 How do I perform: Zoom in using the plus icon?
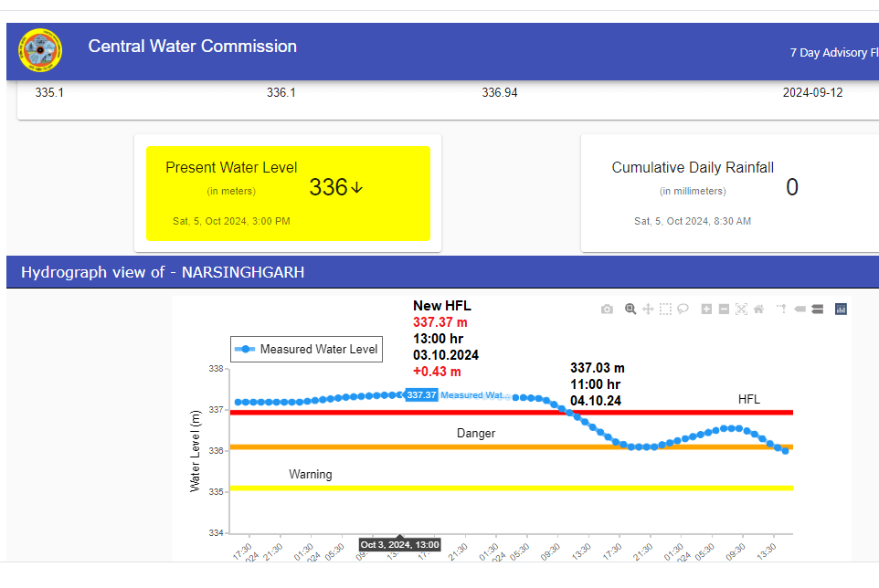[x=706, y=310]
